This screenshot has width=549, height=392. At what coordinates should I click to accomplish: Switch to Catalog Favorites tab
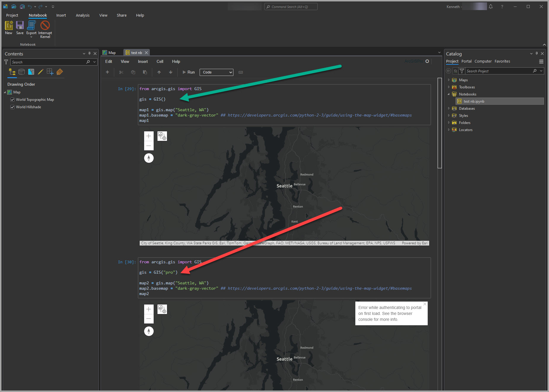pos(502,61)
